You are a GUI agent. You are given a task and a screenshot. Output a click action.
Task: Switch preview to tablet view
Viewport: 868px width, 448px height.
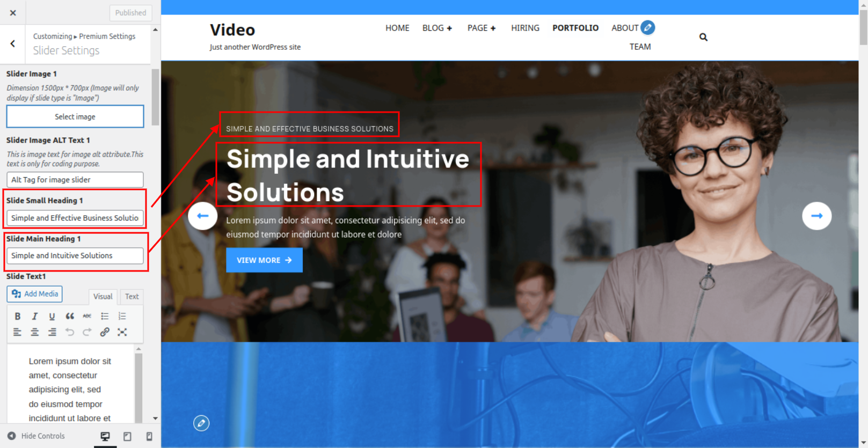tap(127, 436)
